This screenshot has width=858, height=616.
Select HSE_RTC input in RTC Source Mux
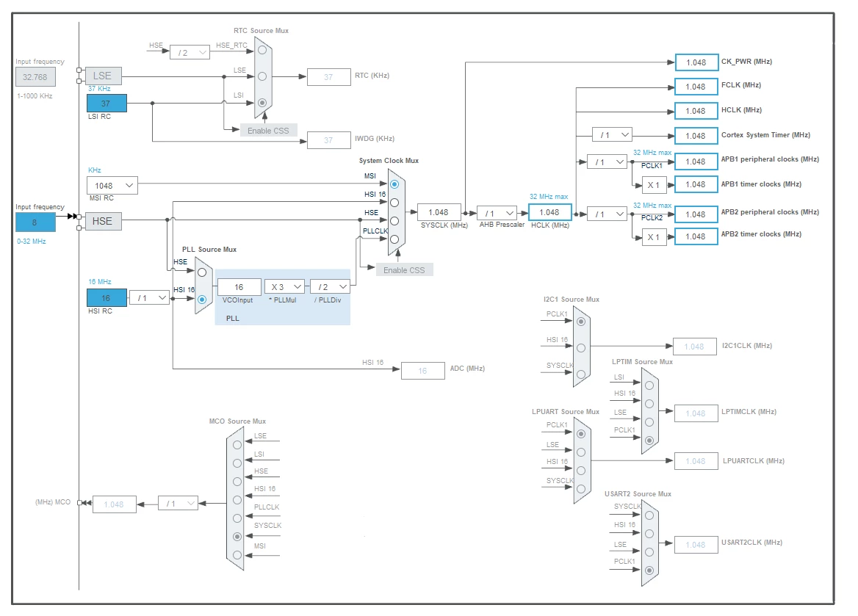click(x=262, y=50)
